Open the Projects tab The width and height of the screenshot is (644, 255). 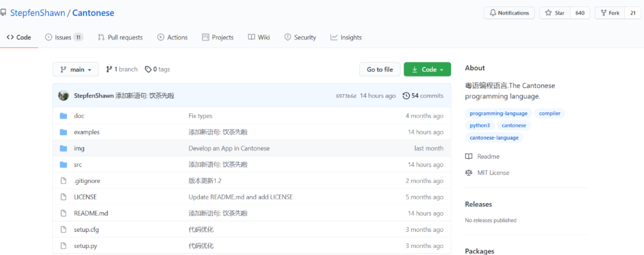pyautogui.click(x=218, y=38)
